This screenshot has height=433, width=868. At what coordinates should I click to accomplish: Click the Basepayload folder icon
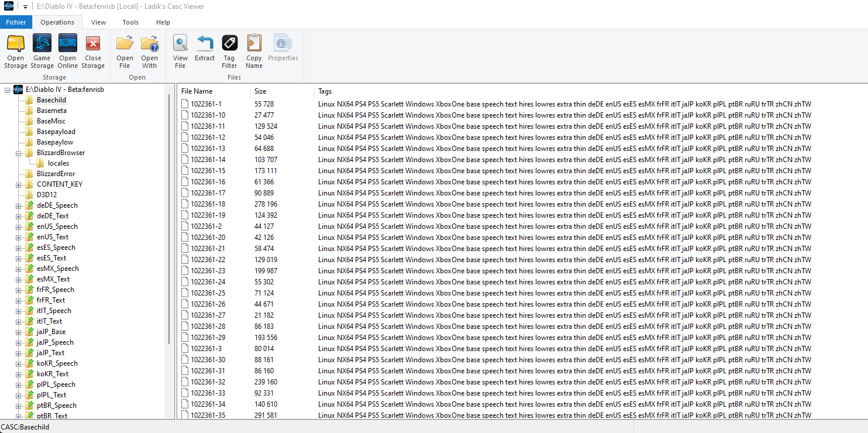coord(29,132)
